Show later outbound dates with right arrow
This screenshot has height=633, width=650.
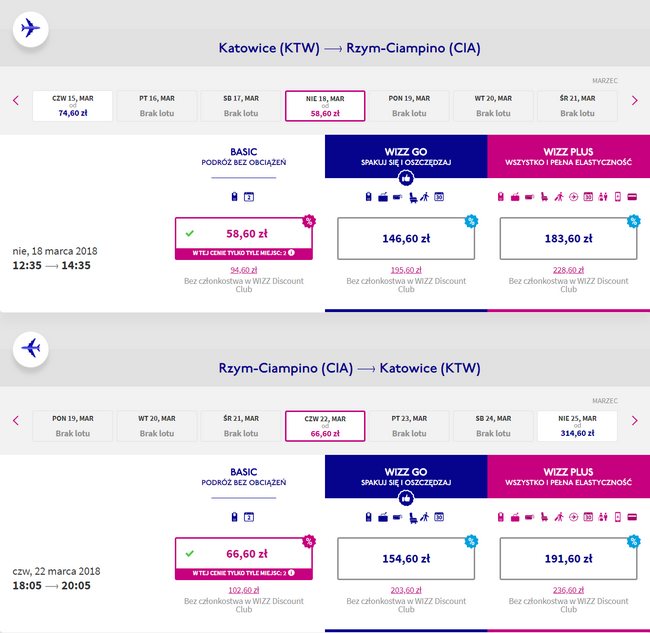pos(634,100)
